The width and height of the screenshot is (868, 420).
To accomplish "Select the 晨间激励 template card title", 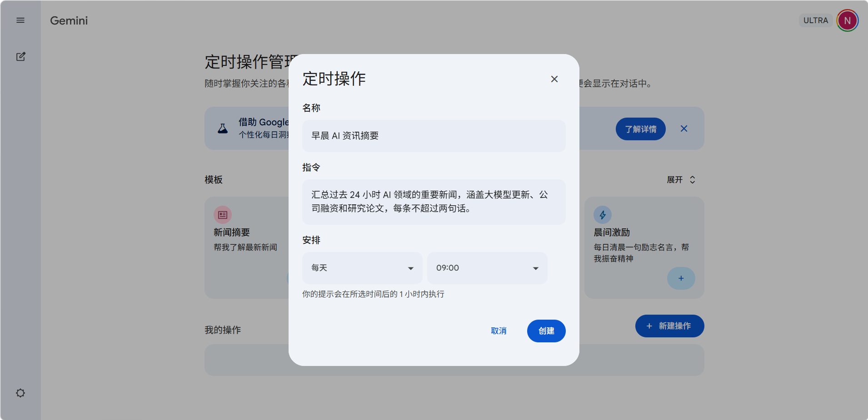I will pos(612,232).
